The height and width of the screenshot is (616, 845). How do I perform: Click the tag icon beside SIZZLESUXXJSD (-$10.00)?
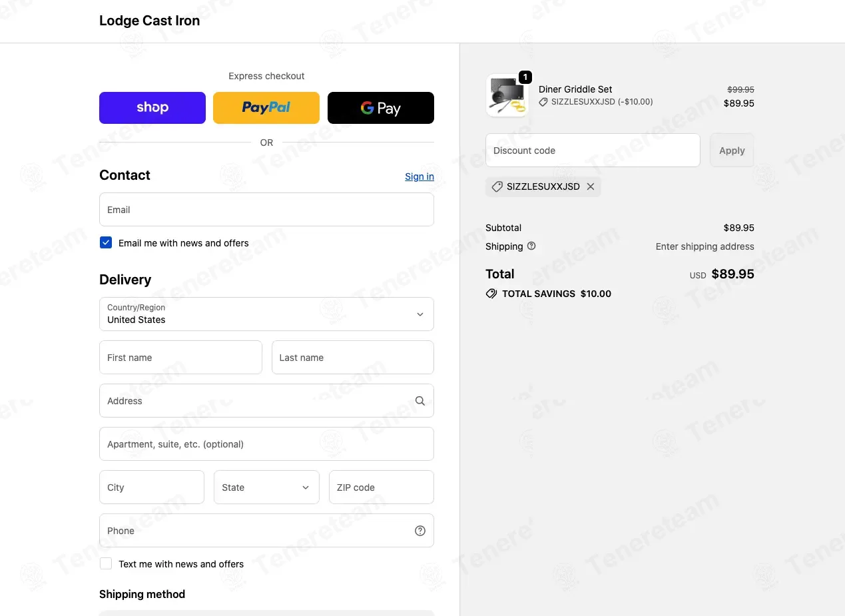pyautogui.click(x=543, y=103)
